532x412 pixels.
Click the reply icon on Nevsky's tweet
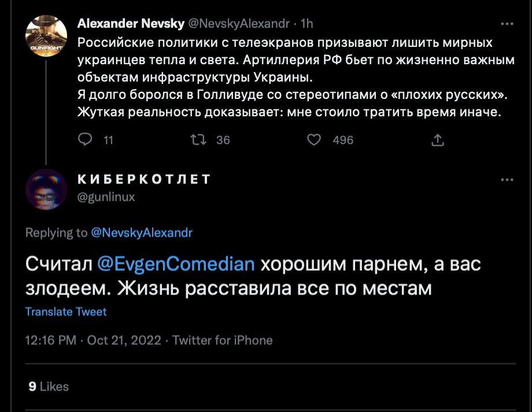(x=85, y=139)
